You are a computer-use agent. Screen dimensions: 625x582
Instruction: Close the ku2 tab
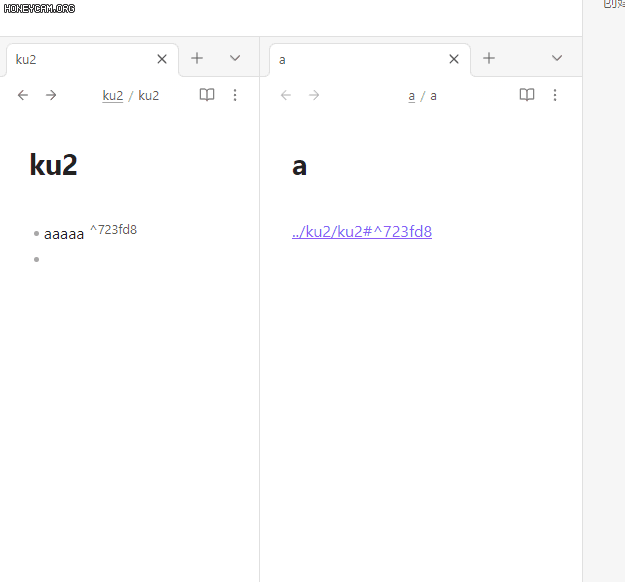[x=162, y=59]
